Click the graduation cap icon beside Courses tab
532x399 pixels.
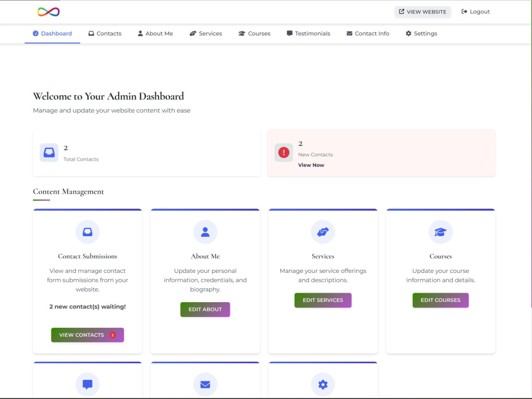click(x=242, y=33)
